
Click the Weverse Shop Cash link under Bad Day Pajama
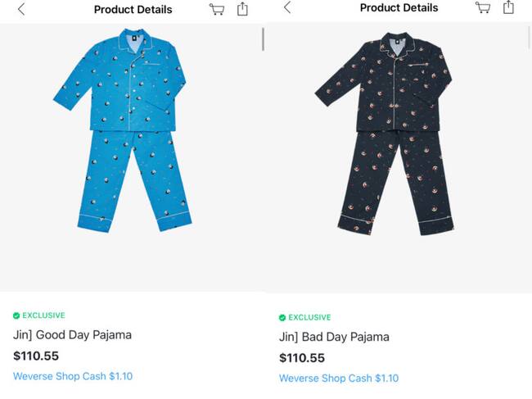click(339, 379)
